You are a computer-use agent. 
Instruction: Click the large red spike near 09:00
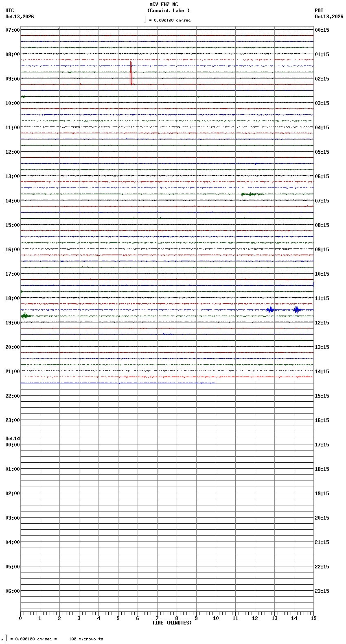(131, 73)
